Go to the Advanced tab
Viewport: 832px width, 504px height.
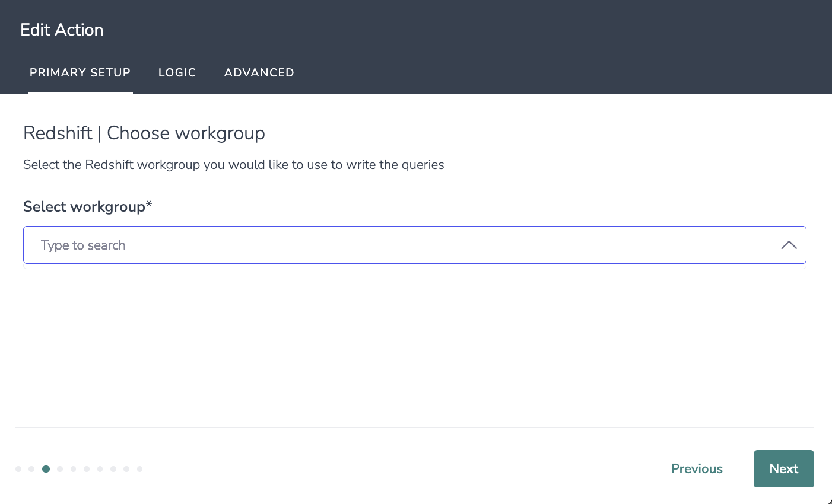click(259, 73)
